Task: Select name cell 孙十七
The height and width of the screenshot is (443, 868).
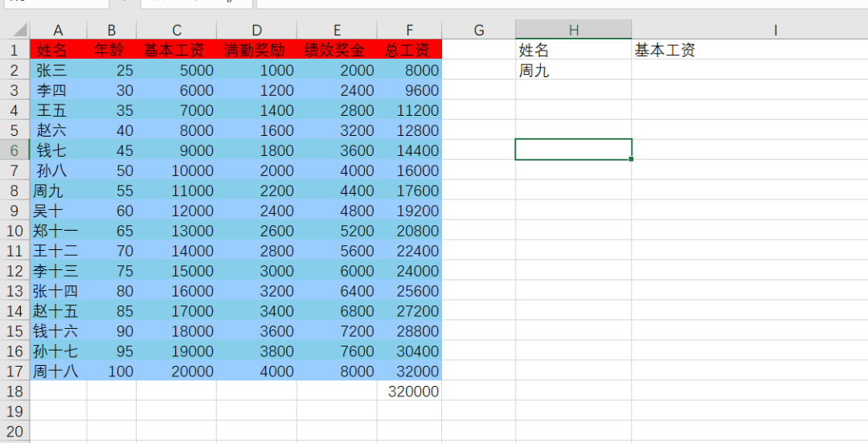Action: tap(58, 351)
